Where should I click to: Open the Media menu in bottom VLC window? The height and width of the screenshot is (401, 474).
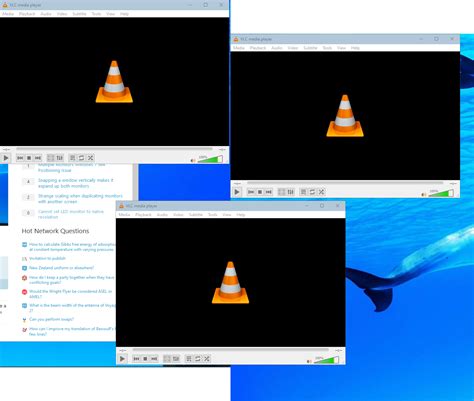pos(124,215)
